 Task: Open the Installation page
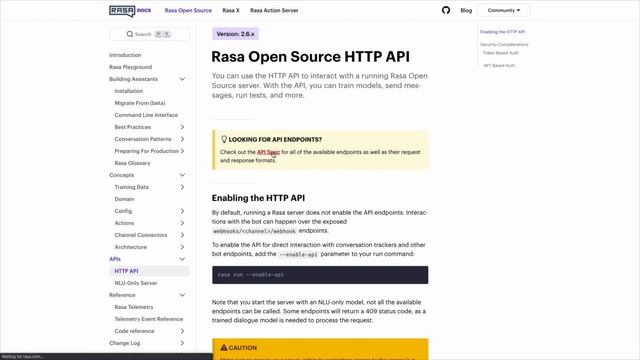pos(129,91)
